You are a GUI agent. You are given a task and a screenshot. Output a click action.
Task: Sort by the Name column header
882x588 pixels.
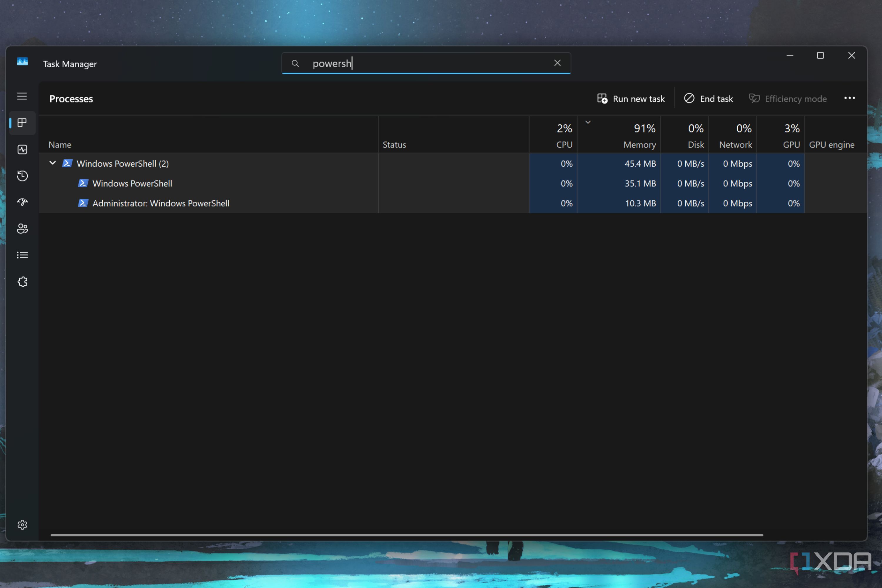click(208, 135)
